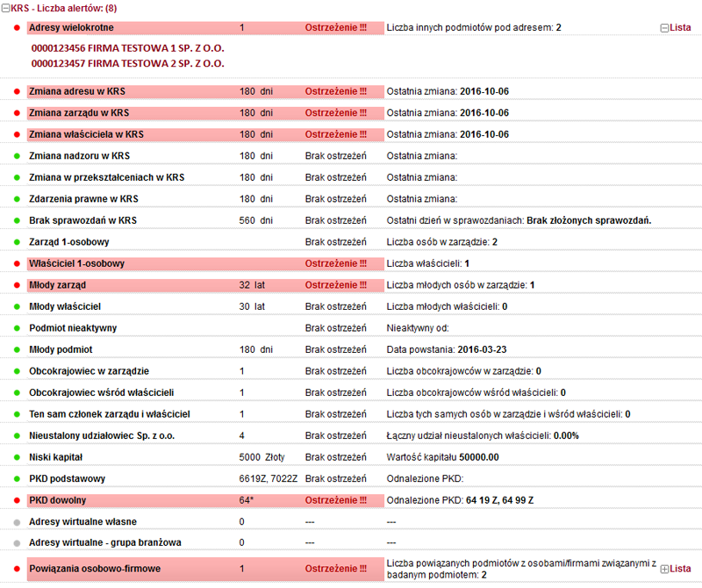Click the red dot beside PKD dowolny
This screenshot has height=588, width=702.
17,500
